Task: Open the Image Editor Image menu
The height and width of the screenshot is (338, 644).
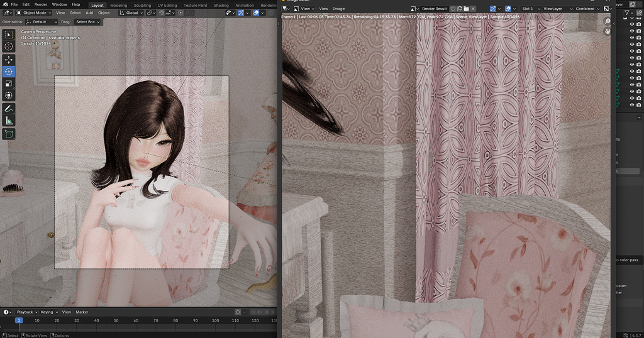Action: coord(338,9)
